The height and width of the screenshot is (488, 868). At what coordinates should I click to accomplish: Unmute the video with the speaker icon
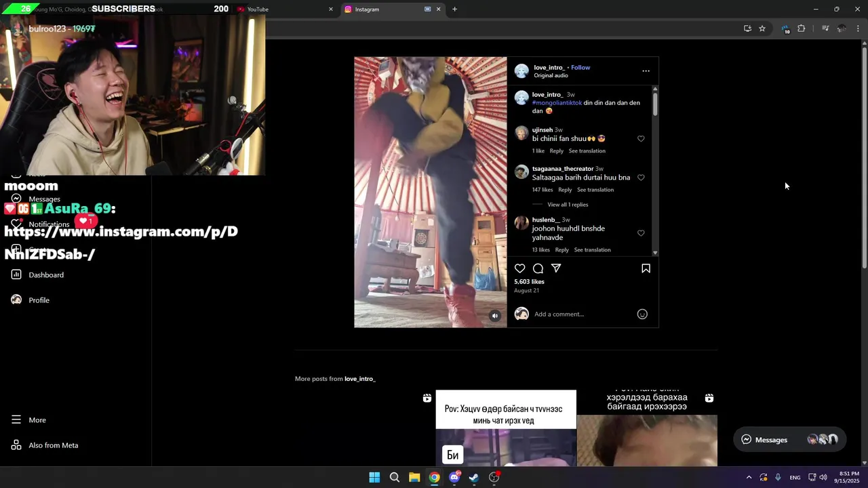(x=495, y=316)
